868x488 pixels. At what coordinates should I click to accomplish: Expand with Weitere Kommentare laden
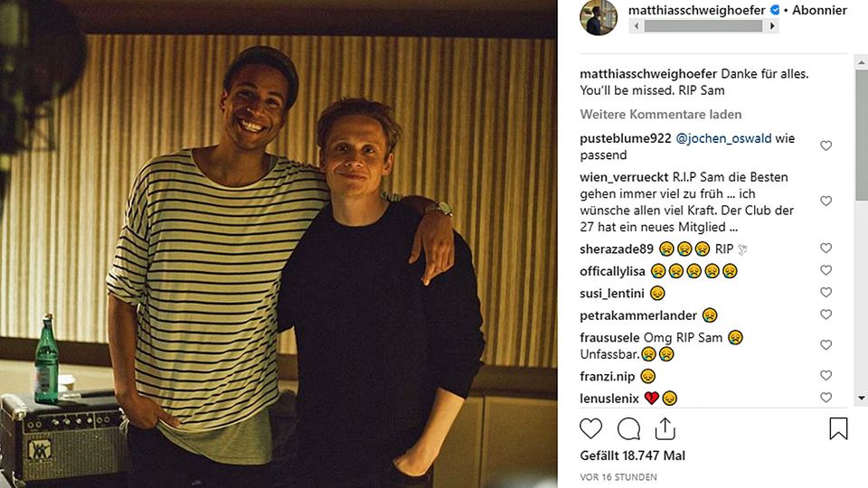pyautogui.click(x=661, y=115)
